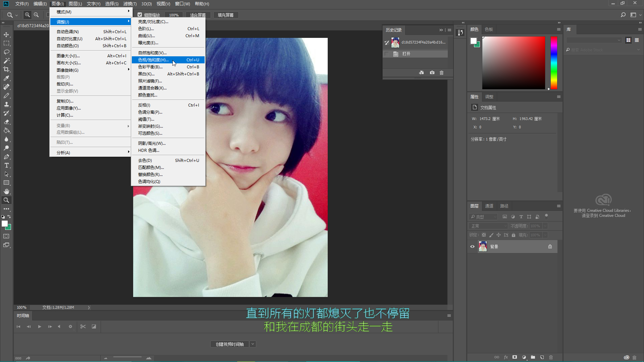Click the split clip scissors icon
Viewport: 644px width, 362px height.
pyautogui.click(x=83, y=326)
